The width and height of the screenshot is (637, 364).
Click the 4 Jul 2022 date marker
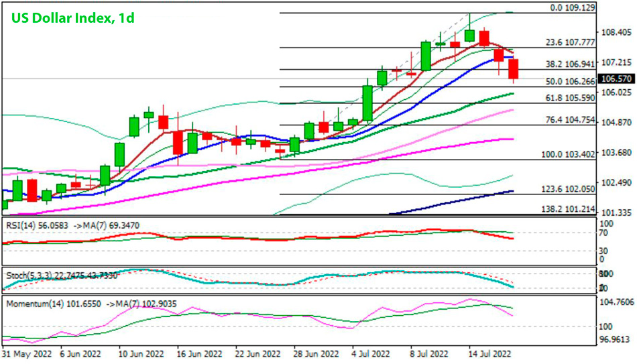click(369, 353)
